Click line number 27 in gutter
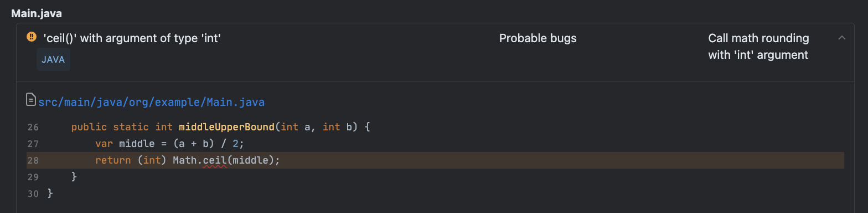Screen dimensions: 868x213 [x=33, y=144]
